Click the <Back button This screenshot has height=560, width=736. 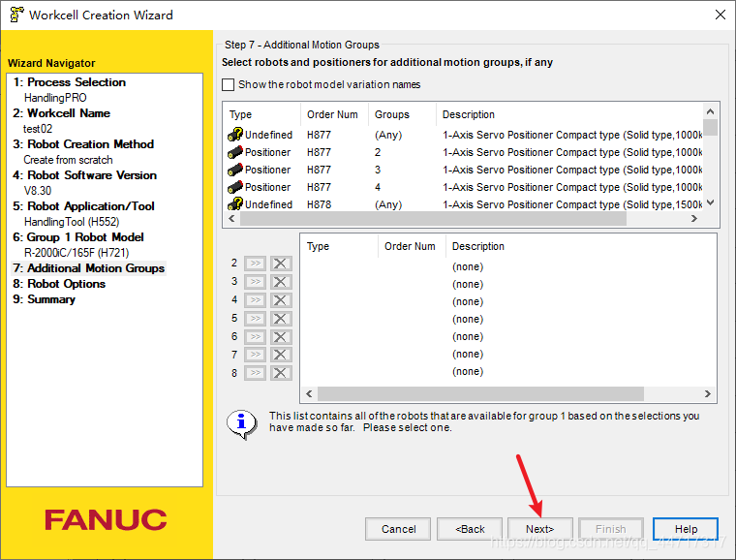pyautogui.click(x=470, y=529)
